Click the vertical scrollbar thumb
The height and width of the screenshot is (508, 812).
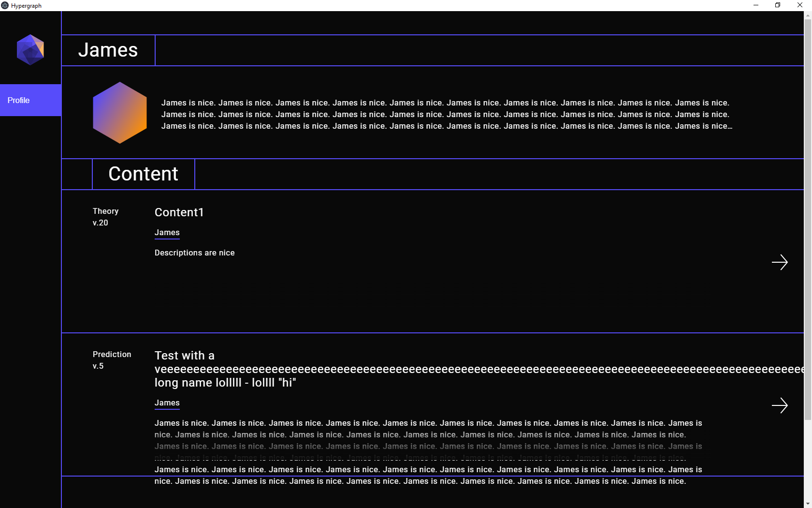coord(808,220)
